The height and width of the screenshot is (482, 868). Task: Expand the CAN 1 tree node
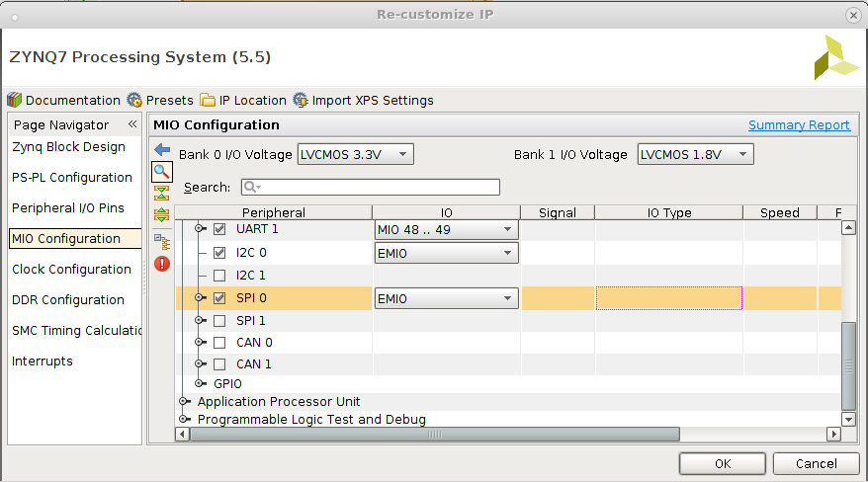coord(201,363)
